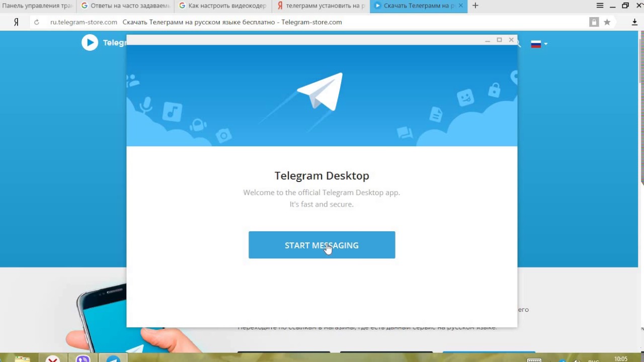Switch to the 'Панель управления' browser tab

click(38, 6)
